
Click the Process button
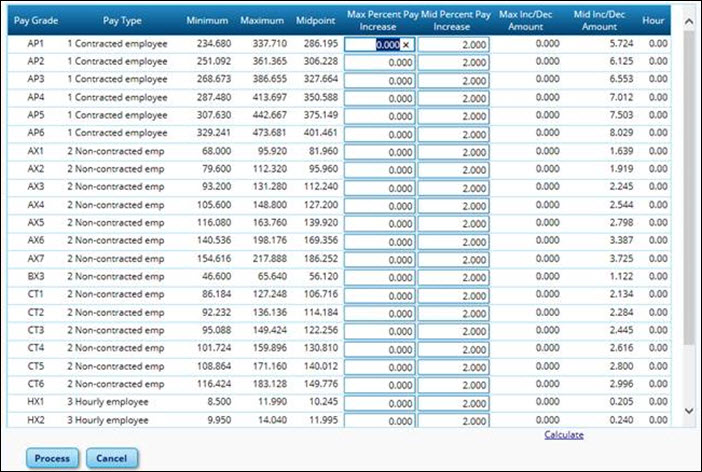click(52, 458)
